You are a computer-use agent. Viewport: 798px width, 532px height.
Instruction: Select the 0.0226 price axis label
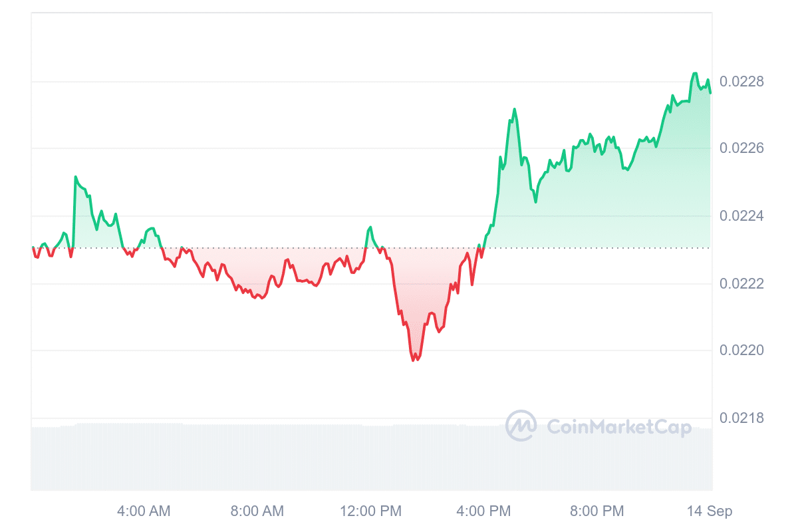tap(742, 148)
